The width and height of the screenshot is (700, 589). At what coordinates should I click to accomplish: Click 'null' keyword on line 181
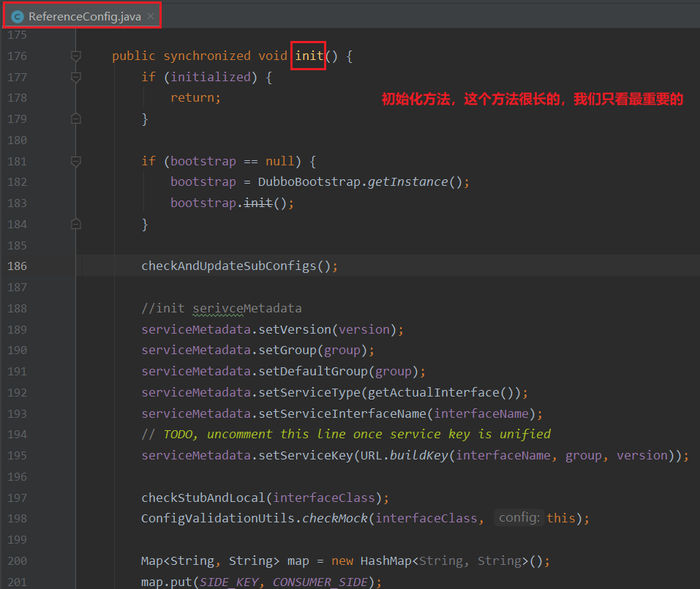(280, 161)
